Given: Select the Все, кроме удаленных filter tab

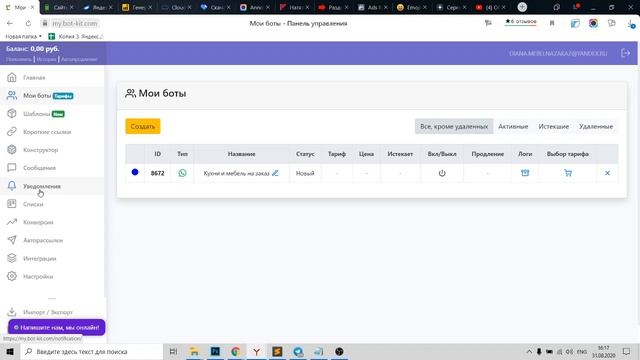Looking at the screenshot, I should 454,127.
